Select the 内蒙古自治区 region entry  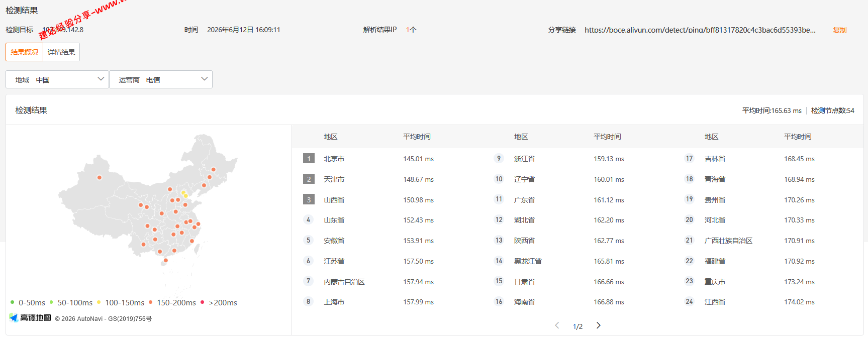tap(344, 282)
